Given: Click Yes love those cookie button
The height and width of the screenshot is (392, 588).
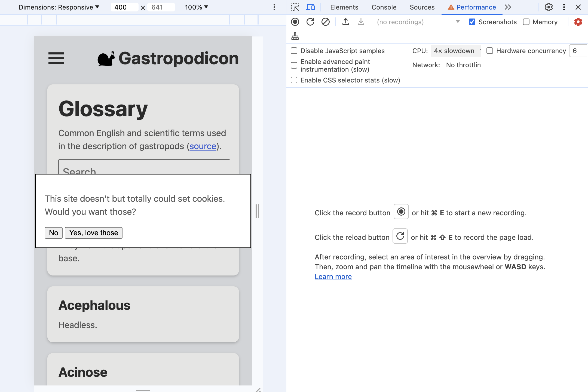Looking at the screenshot, I should [x=94, y=232].
